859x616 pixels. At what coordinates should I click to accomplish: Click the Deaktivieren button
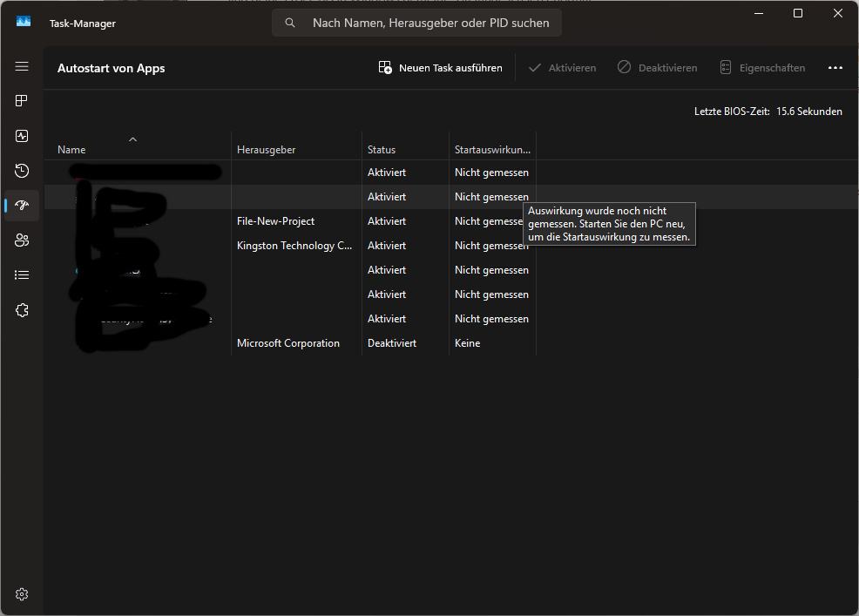pyautogui.click(x=658, y=68)
